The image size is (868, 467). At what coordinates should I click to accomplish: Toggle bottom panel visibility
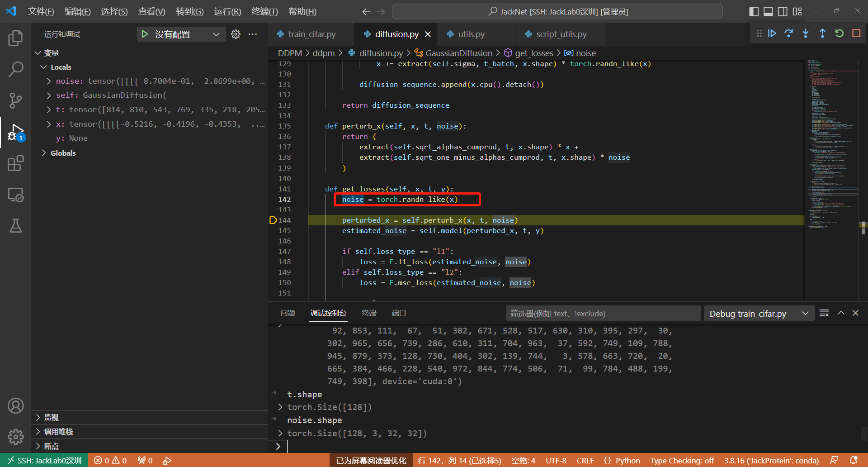tap(768, 12)
